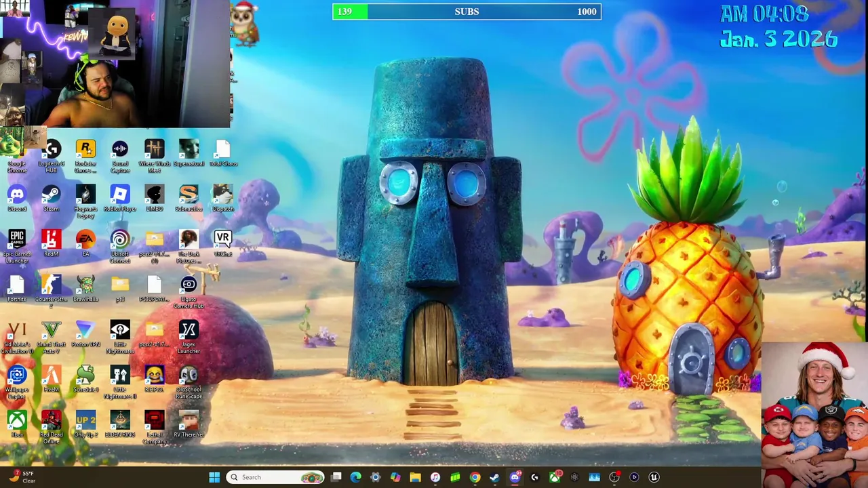Click the Proton VPN desktop icon
The height and width of the screenshot is (488, 868).
tap(85, 334)
